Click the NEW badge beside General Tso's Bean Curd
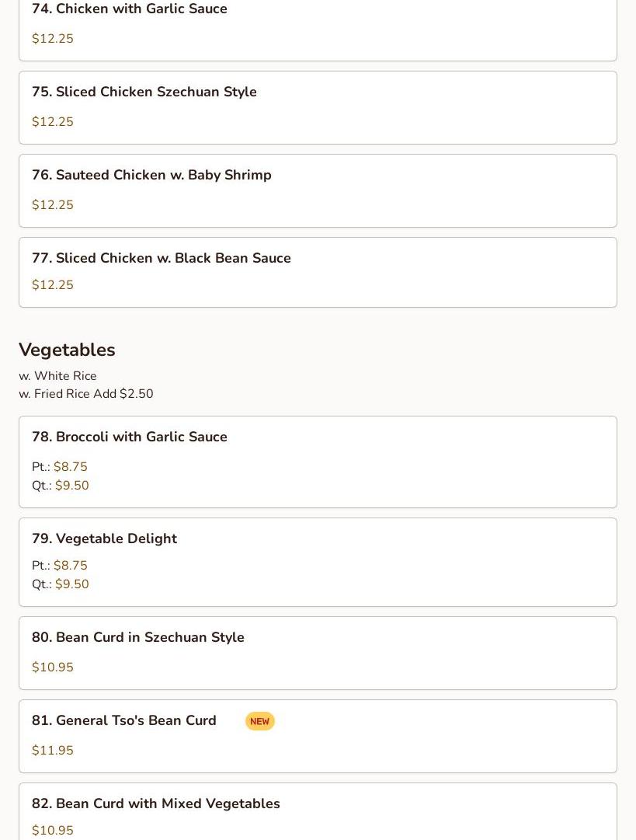The image size is (636, 840). point(259,721)
